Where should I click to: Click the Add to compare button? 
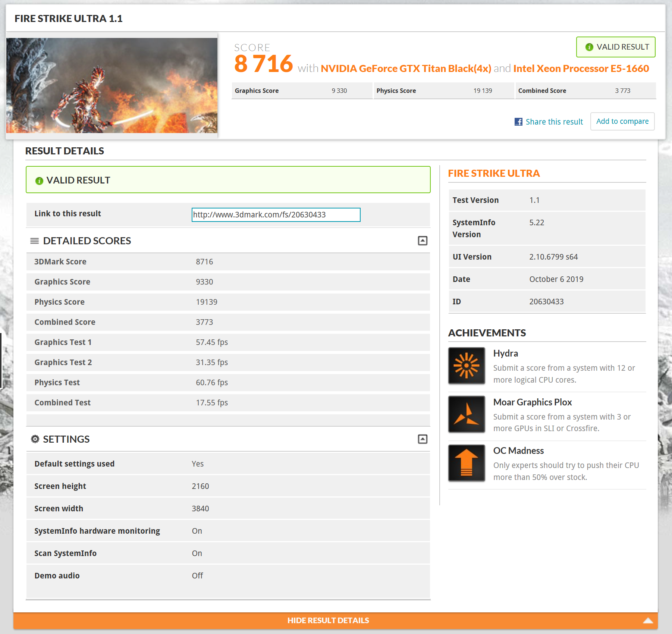[622, 121]
